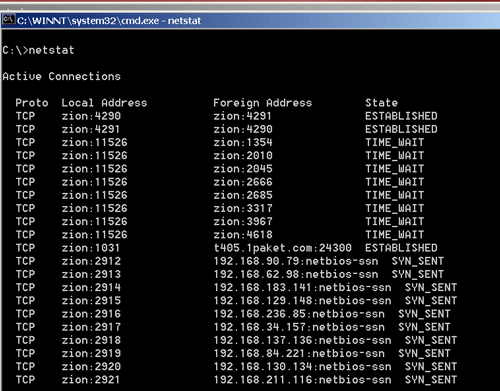Click local address 'zion:2912'
The image size is (500, 391).
[x=91, y=261]
